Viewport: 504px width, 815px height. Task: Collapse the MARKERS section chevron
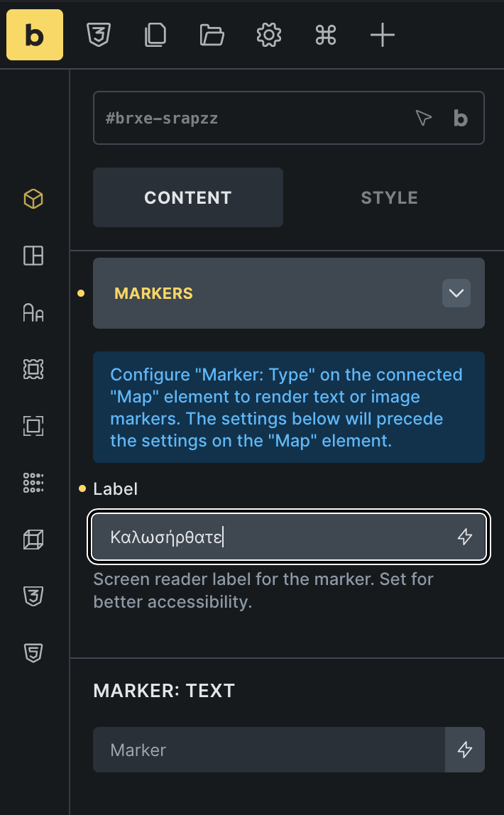[x=456, y=293]
